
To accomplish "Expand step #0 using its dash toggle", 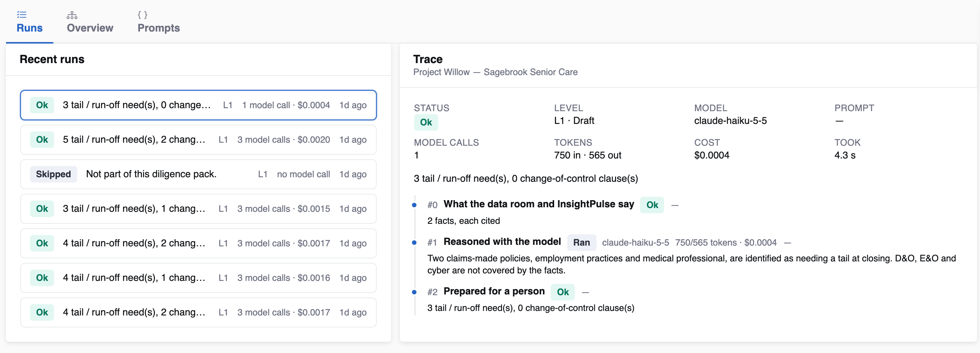I will (675, 205).
